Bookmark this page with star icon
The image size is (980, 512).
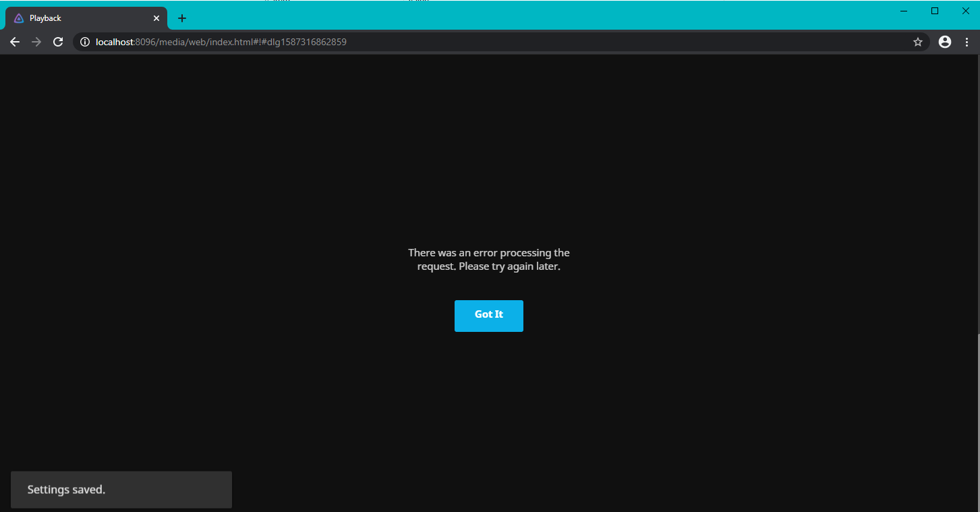(x=918, y=42)
